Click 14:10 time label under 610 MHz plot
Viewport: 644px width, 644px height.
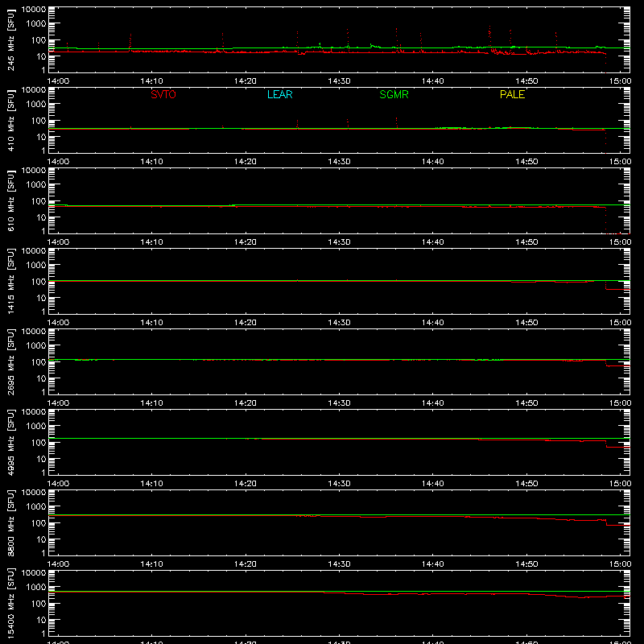click(x=151, y=242)
